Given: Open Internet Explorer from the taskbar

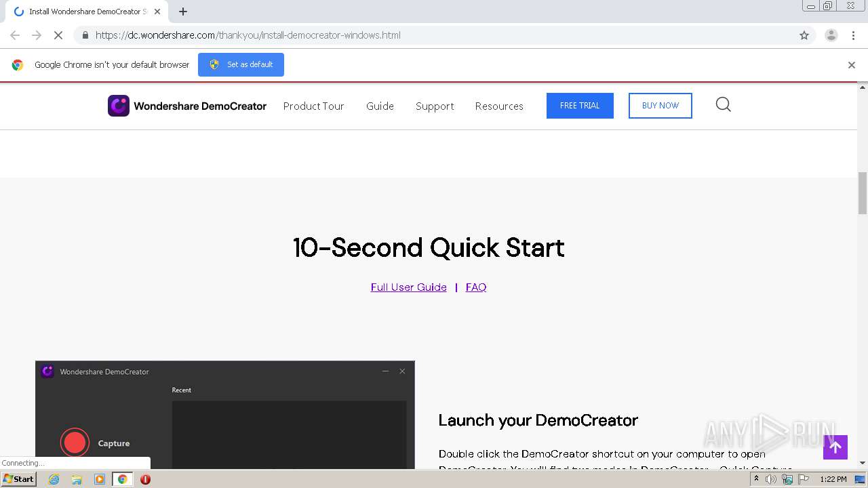Looking at the screenshot, I should coord(54,479).
